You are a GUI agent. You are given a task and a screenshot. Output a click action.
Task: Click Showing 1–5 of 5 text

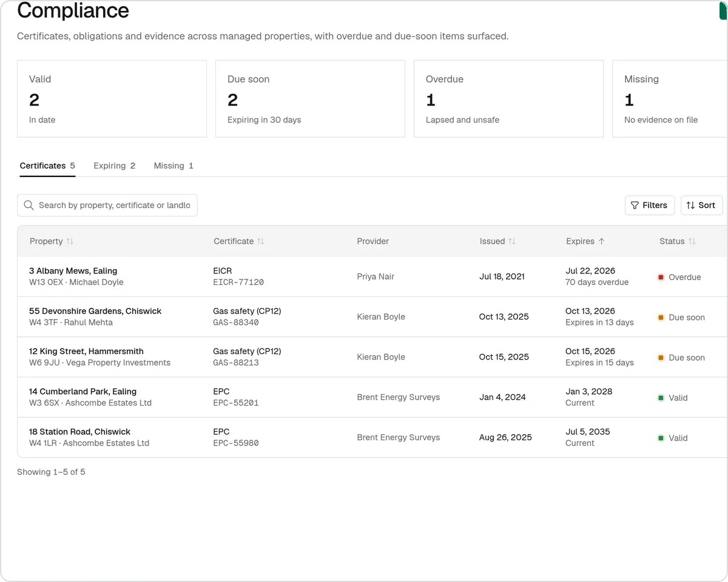tap(51, 472)
